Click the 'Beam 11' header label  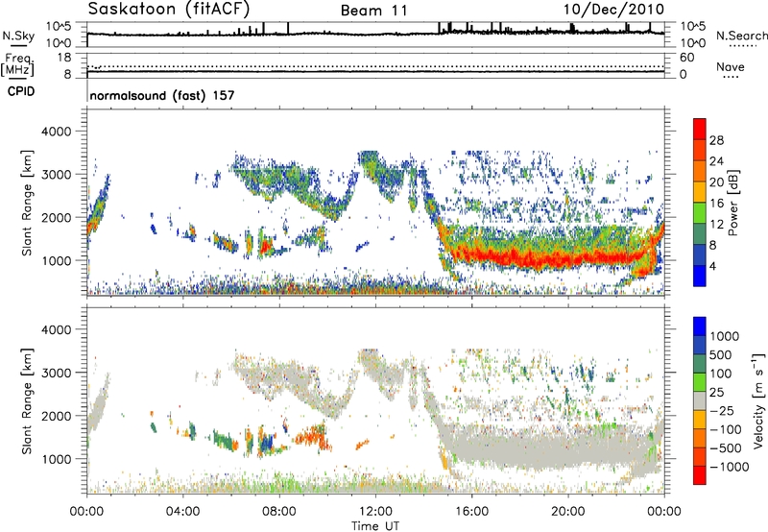(374, 11)
